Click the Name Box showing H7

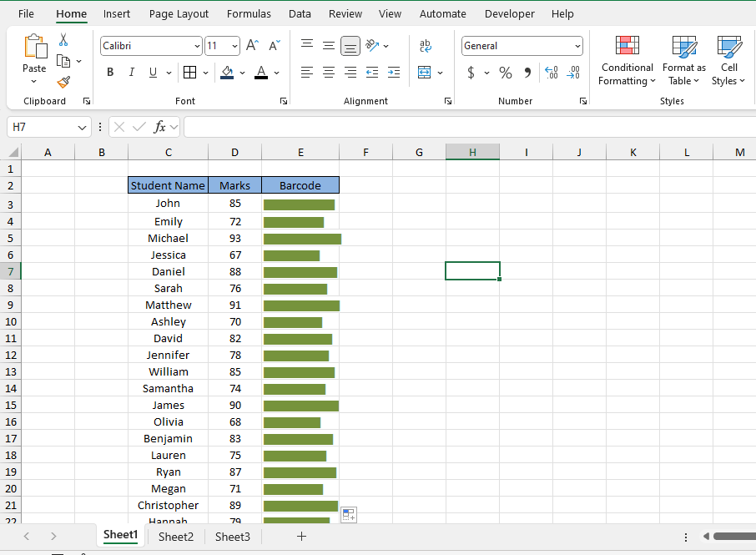[x=42, y=127]
